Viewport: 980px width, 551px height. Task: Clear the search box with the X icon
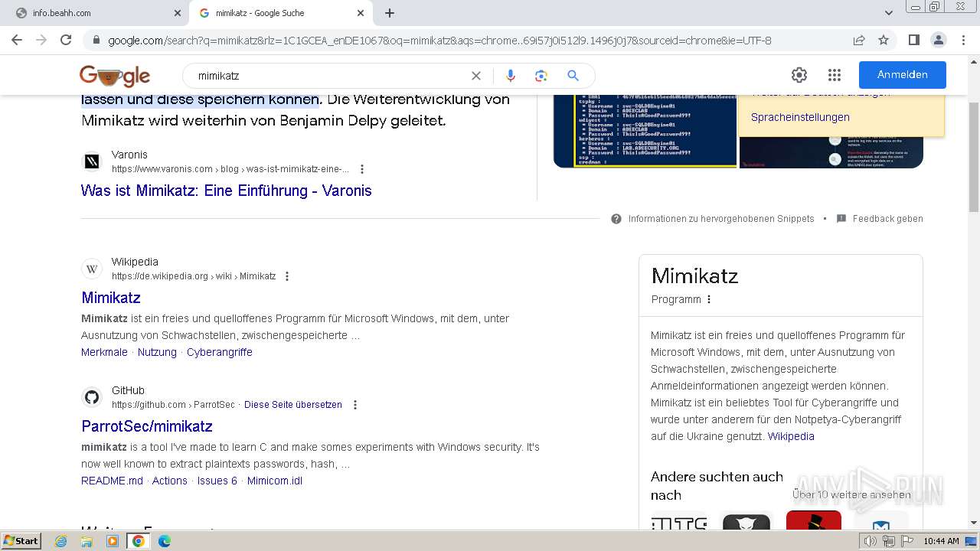(x=476, y=76)
